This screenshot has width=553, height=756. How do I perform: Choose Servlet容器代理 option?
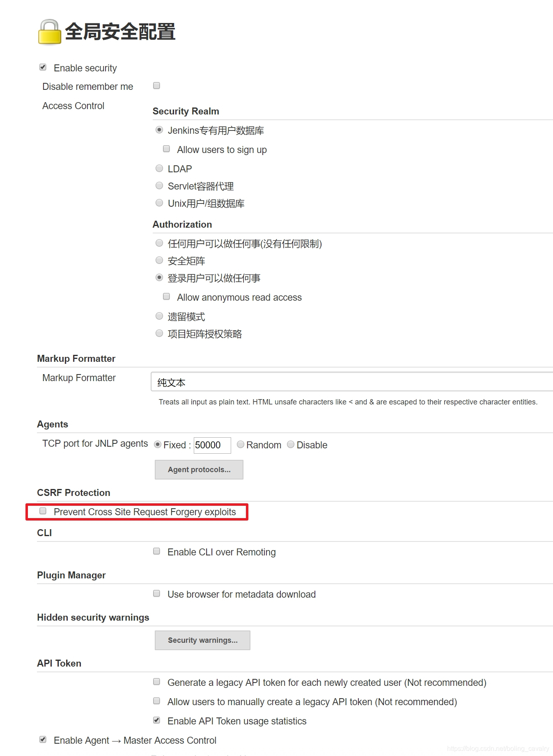pos(159,186)
